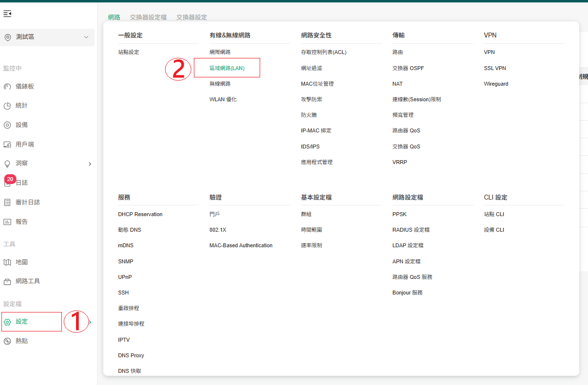The height and width of the screenshot is (385, 588).
Task: Open 網址過濾 settings
Action: [x=312, y=68]
